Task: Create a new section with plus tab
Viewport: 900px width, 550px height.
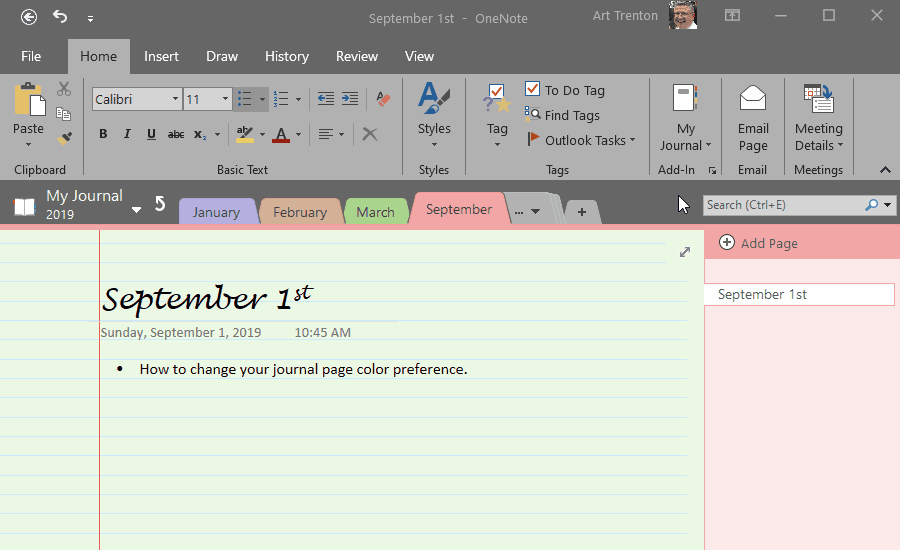Action: click(581, 212)
